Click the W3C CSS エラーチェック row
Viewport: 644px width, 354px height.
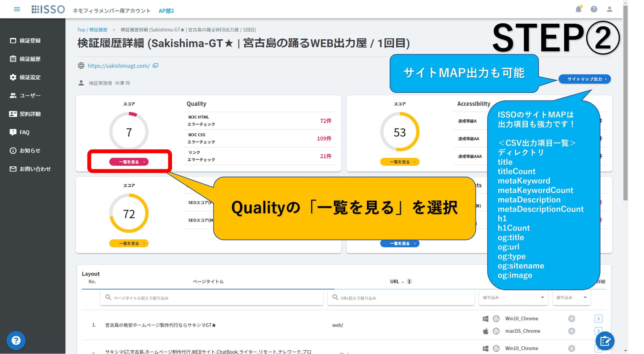click(260, 138)
